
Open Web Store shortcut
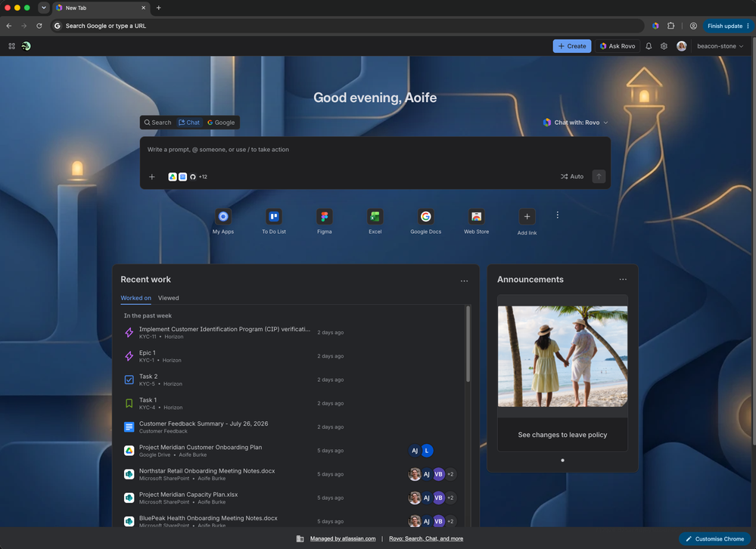point(476,222)
